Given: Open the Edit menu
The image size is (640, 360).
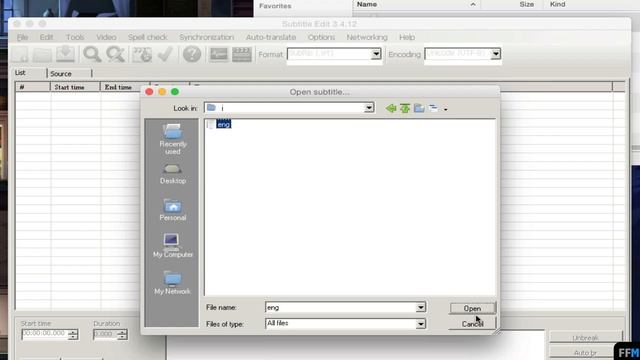Looking at the screenshot, I should (47, 37).
